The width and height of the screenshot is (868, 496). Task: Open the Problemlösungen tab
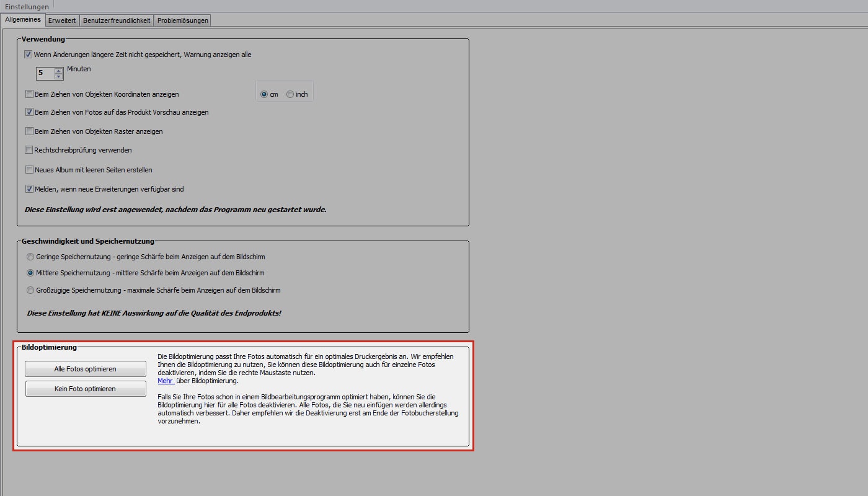tap(183, 20)
